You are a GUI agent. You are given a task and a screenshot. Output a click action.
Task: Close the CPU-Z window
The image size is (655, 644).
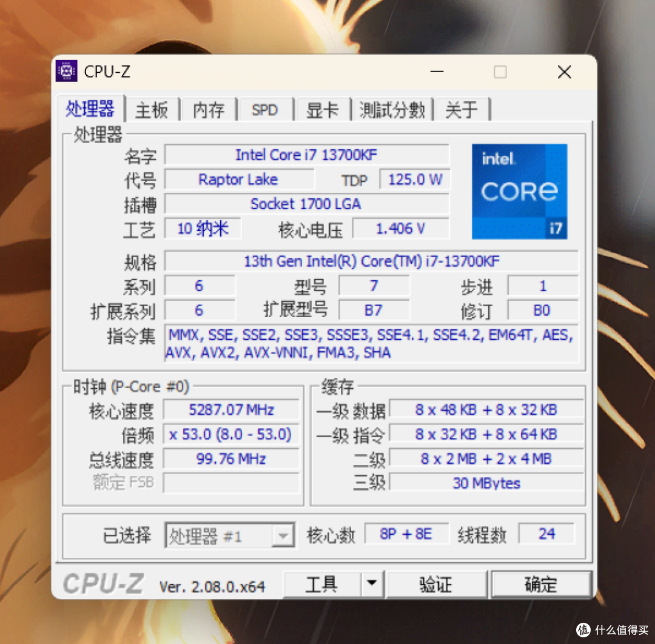tap(565, 72)
